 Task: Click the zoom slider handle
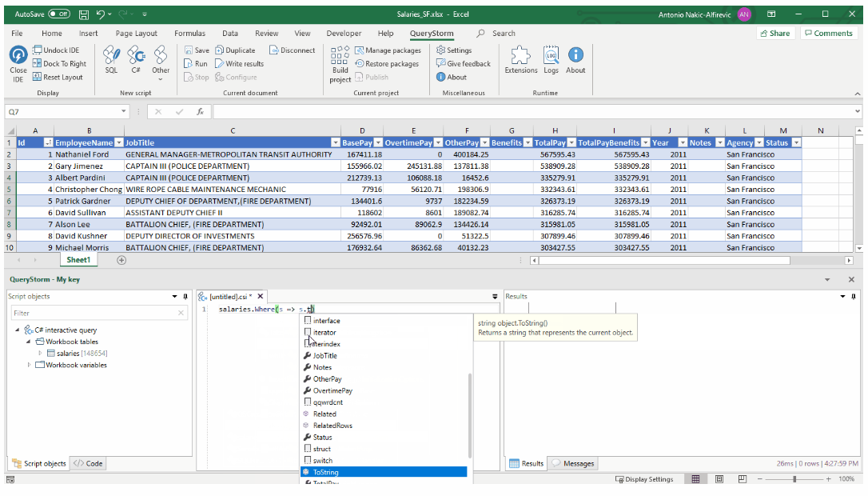coord(794,479)
